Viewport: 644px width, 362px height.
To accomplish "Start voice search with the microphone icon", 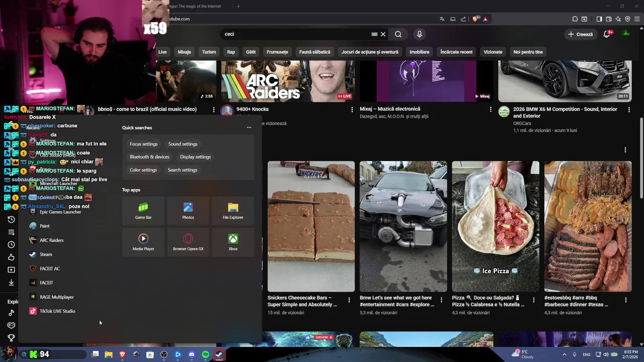I will tap(420, 34).
